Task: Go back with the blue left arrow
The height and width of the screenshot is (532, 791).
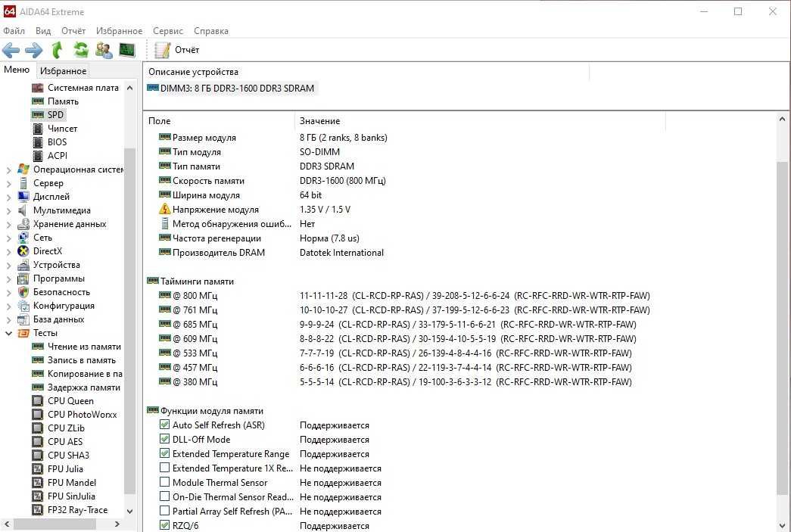Action: click(11, 50)
